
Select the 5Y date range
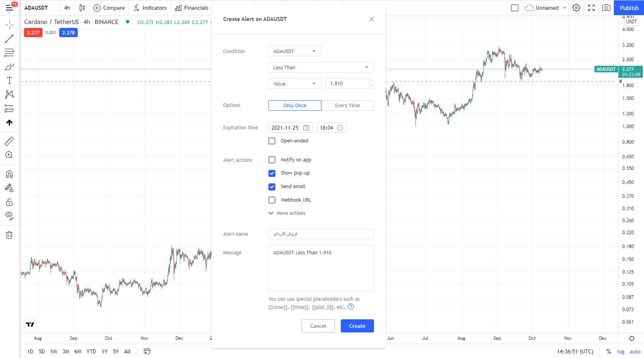point(116,351)
